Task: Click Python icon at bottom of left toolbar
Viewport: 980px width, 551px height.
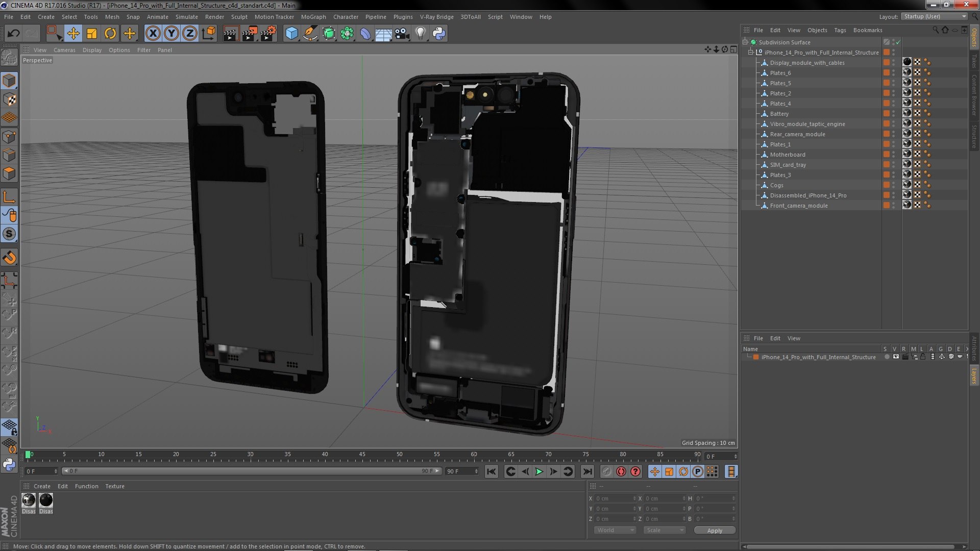Action: (x=9, y=464)
